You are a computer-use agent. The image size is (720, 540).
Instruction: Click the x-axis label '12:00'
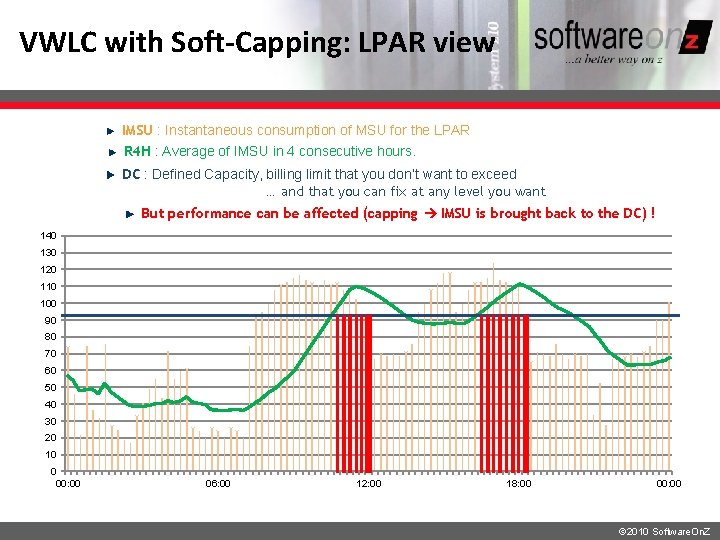click(369, 484)
